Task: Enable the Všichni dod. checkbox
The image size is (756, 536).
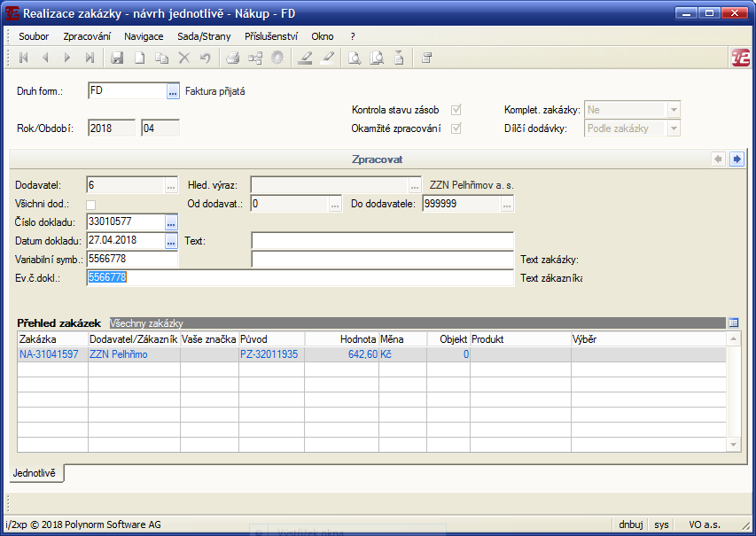Action: tap(90, 205)
